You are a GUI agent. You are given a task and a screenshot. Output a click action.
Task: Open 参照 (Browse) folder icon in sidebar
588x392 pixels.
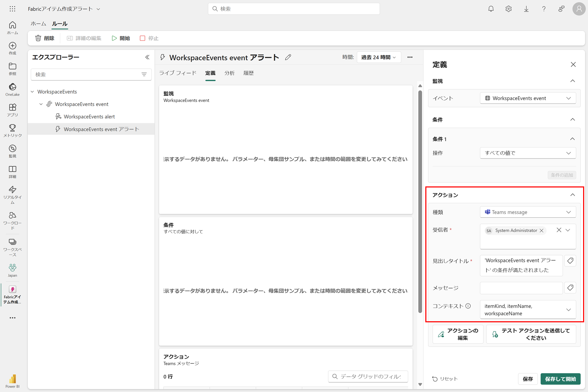13,69
